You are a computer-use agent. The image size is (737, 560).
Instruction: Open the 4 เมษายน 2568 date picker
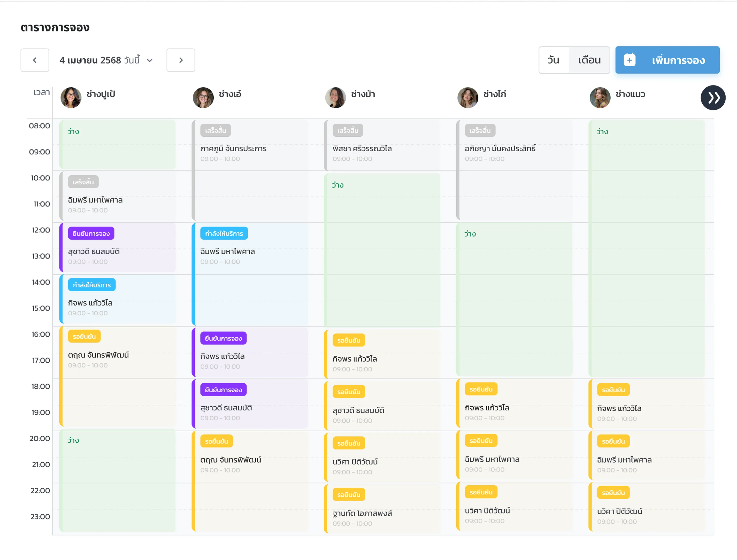coord(90,60)
